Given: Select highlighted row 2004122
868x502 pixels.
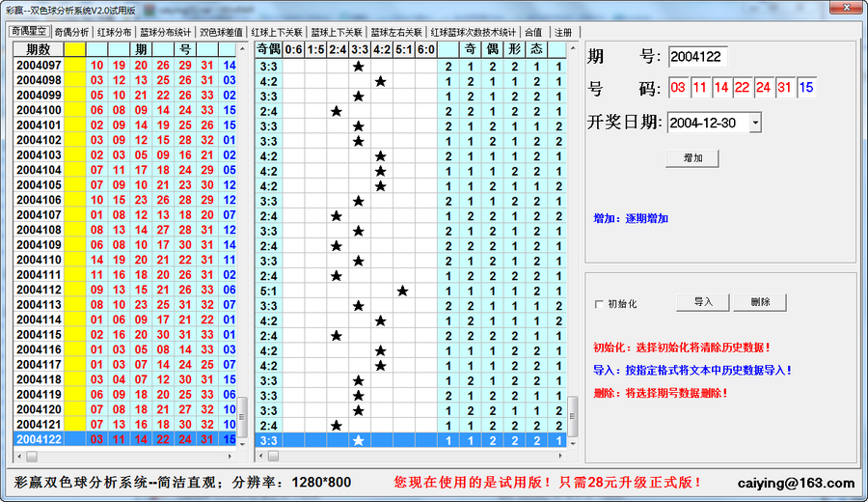Looking at the screenshot, I should pos(125,439).
